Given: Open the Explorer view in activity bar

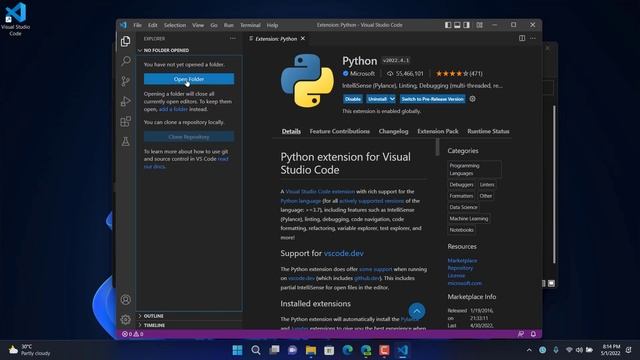Looking at the screenshot, I should pos(125,41).
